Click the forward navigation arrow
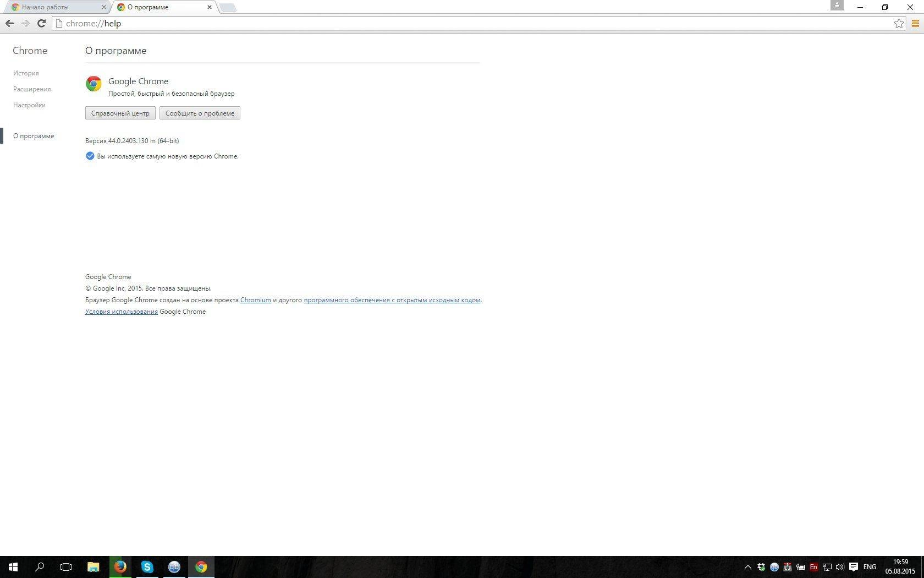This screenshot has width=924, height=578. click(x=25, y=23)
